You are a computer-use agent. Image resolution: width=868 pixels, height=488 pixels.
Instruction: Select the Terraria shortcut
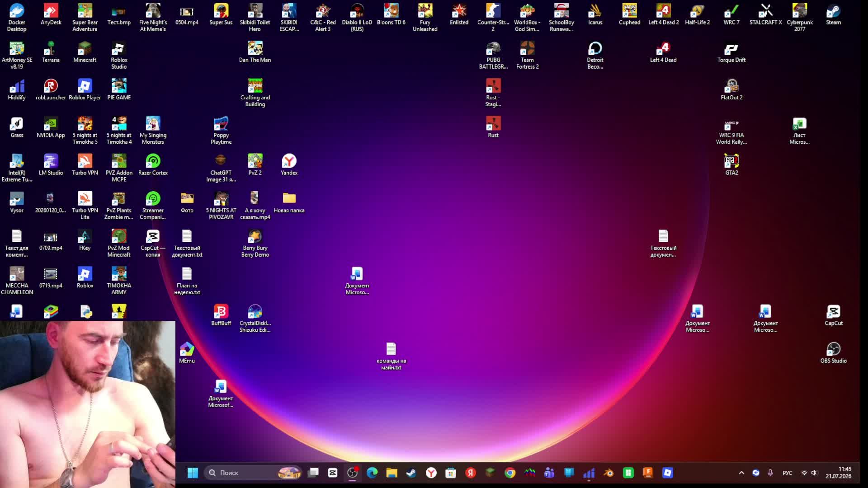(51, 52)
